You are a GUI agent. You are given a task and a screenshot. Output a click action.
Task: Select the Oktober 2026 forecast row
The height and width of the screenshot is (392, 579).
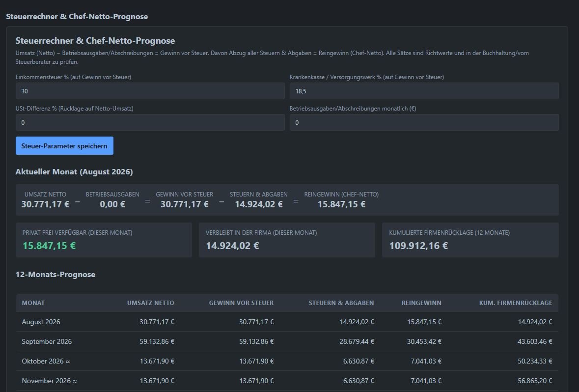click(x=287, y=361)
